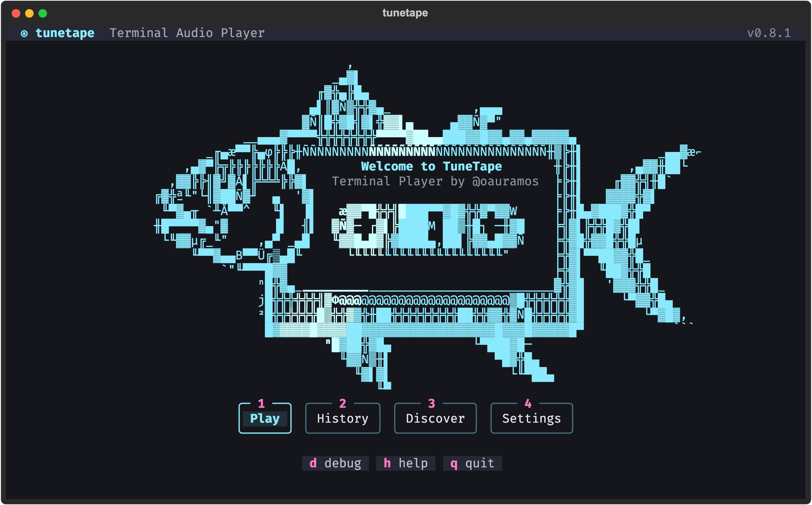The height and width of the screenshot is (505, 812).
Task: Click the debug shortcut hint
Action: click(336, 463)
